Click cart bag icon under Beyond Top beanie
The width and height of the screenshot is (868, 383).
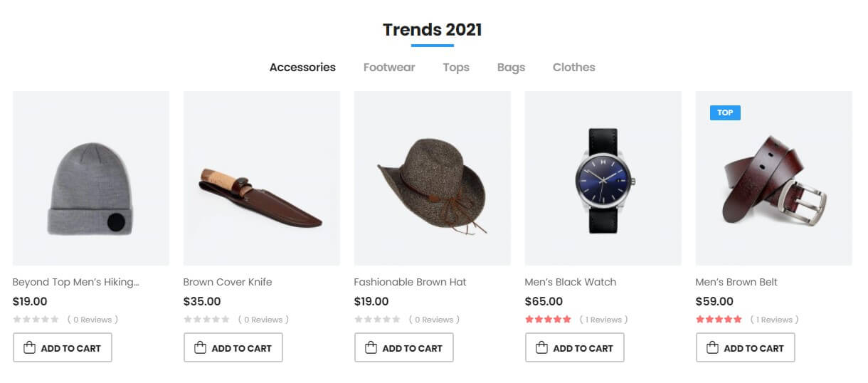point(29,348)
